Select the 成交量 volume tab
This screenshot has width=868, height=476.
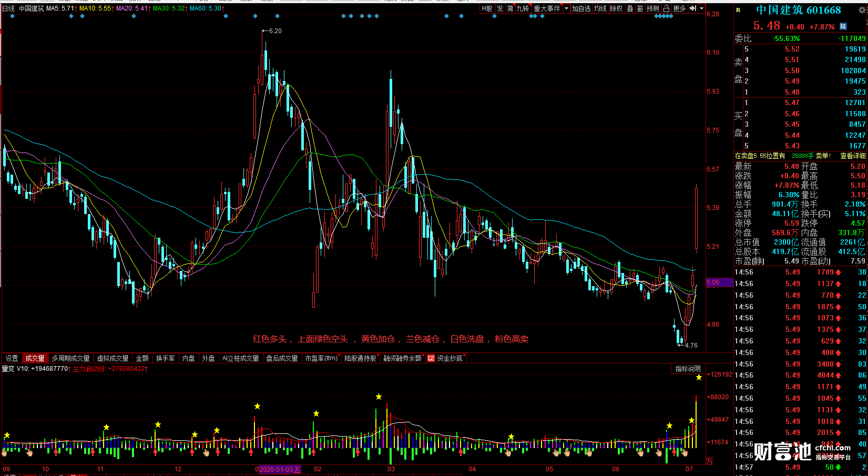point(35,358)
